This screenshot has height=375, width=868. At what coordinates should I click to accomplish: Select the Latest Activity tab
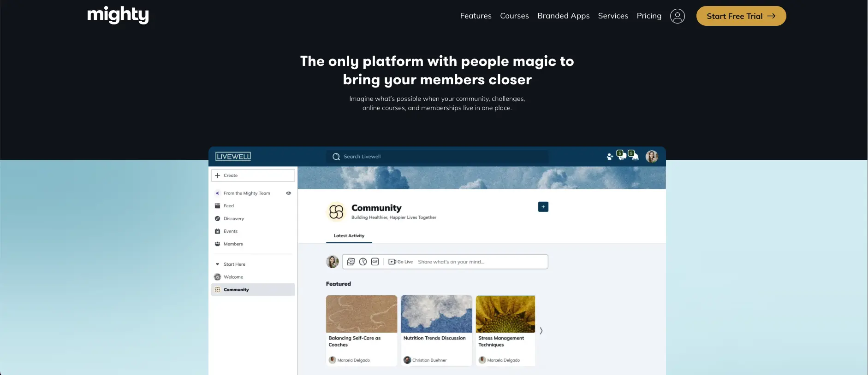point(349,236)
